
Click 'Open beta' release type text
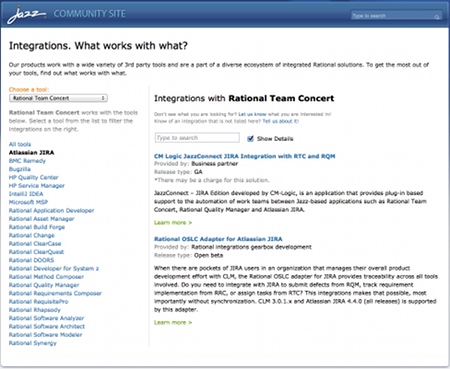(209, 255)
